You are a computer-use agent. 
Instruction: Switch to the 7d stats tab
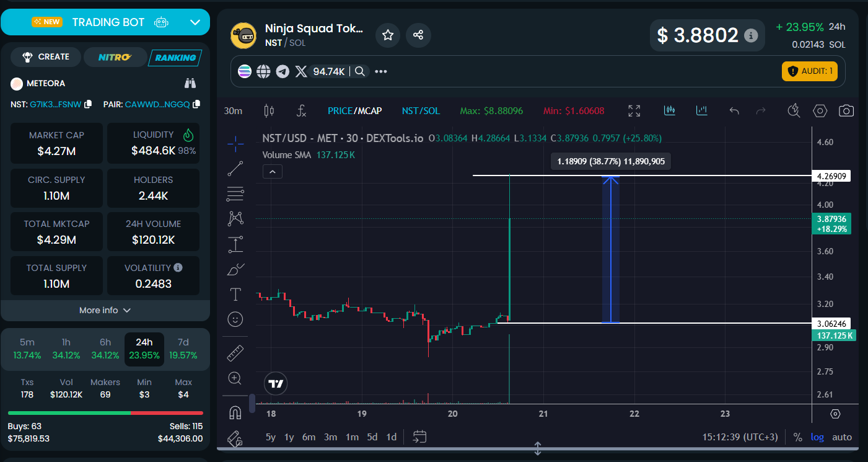tap(183, 349)
